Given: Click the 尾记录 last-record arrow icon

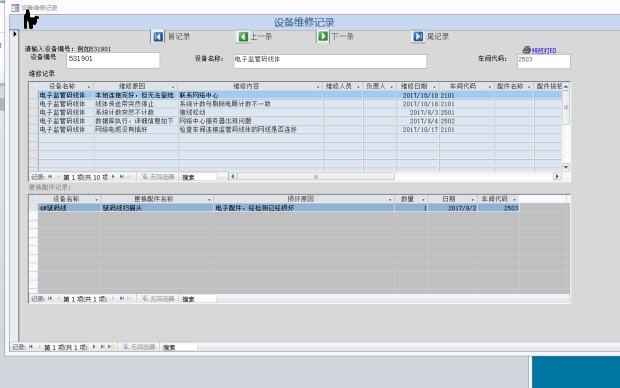Looking at the screenshot, I should pyautogui.click(x=418, y=36).
